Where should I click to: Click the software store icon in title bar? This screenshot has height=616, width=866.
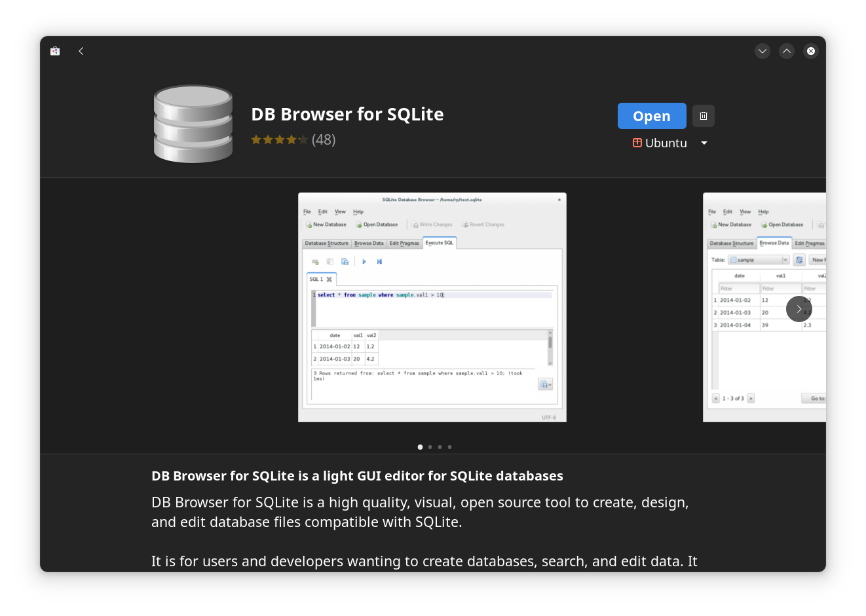(x=55, y=51)
